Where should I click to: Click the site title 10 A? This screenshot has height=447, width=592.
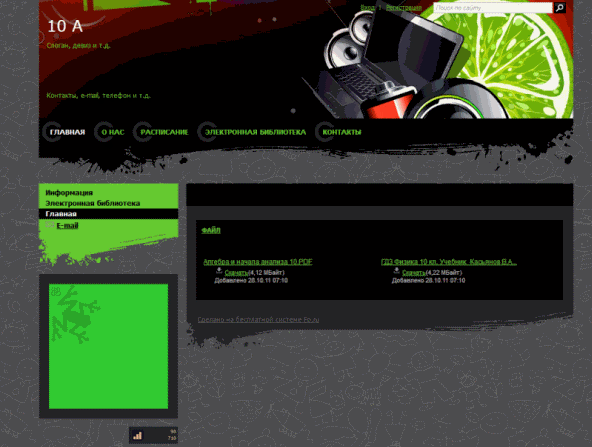tap(65, 26)
